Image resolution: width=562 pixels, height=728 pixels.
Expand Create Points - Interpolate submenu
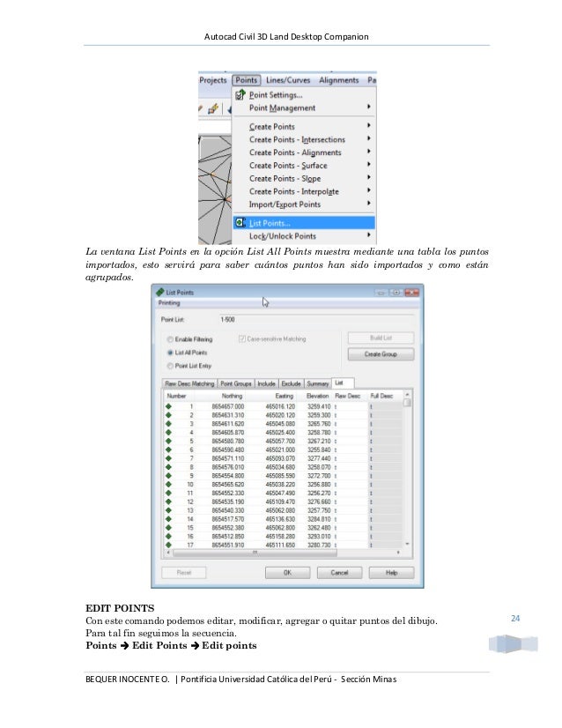(304, 191)
